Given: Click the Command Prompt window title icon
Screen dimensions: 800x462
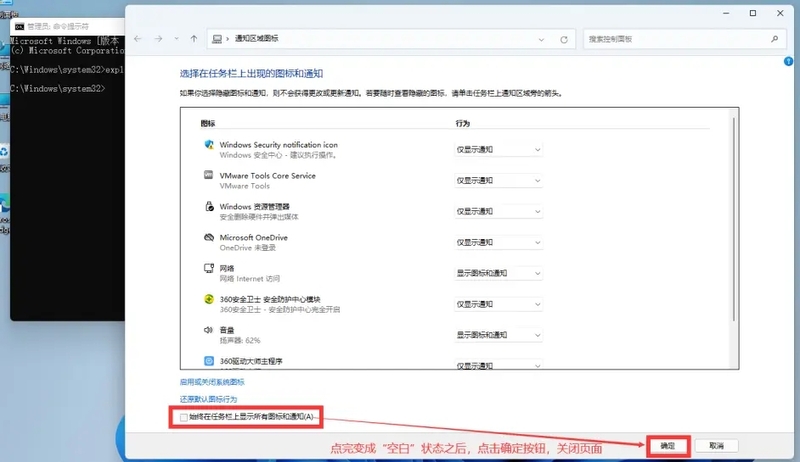Looking at the screenshot, I should click(x=19, y=27).
